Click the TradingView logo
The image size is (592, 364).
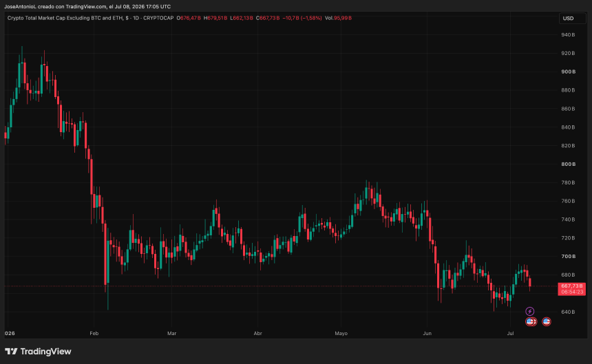pos(38,352)
